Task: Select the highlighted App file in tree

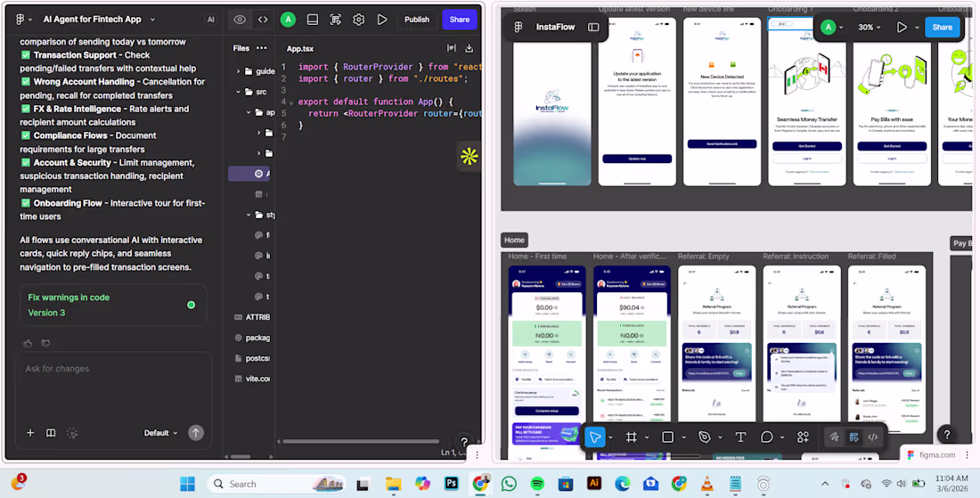Action: tap(250, 174)
